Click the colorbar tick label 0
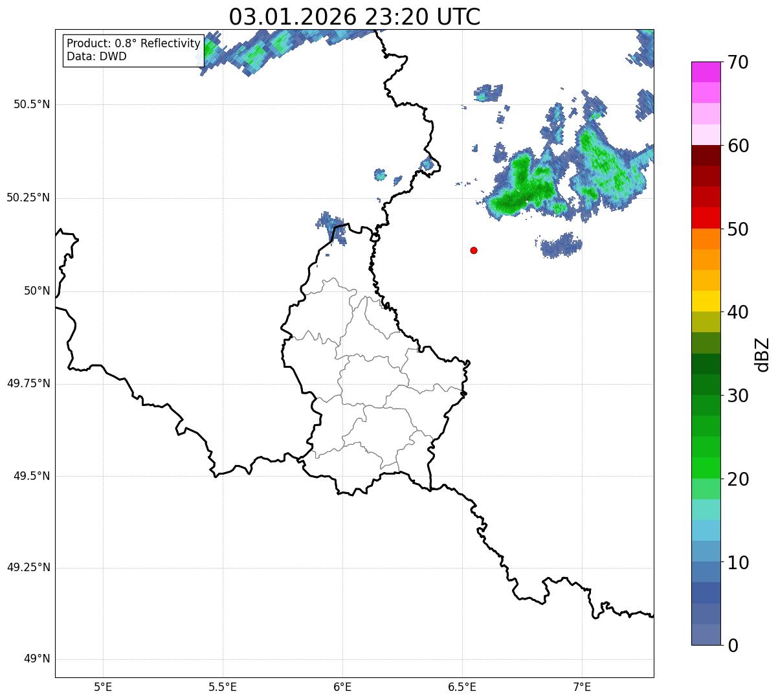 [x=732, y=646]
